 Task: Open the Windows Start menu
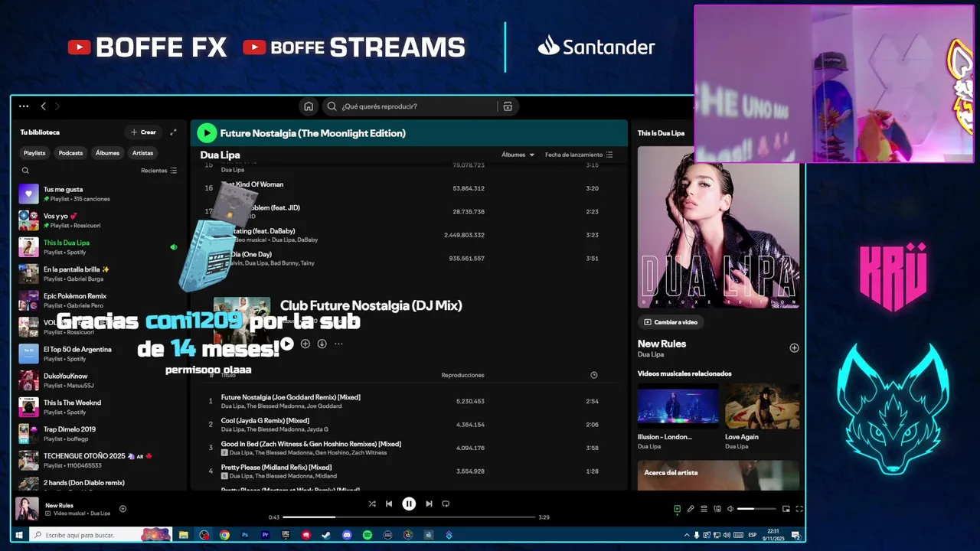[19, 535]
